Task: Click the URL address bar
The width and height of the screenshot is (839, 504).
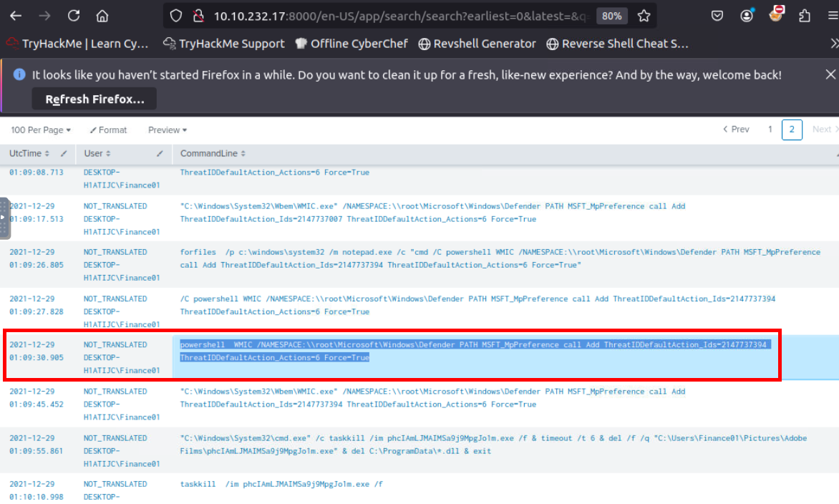Action: (x=401, y=16)
